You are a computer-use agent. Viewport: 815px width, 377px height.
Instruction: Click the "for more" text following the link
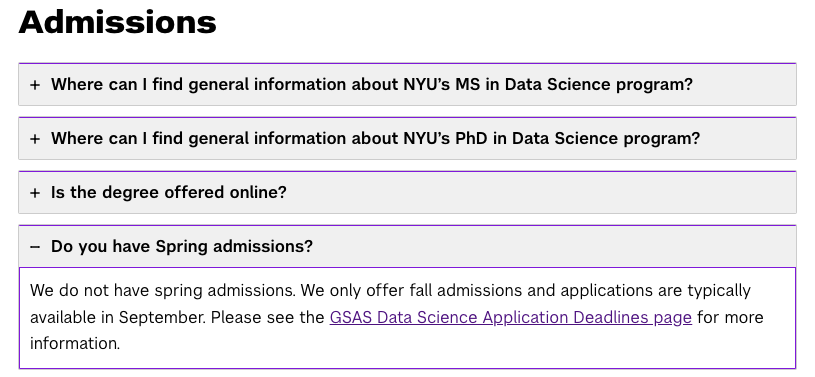(730, 317)
